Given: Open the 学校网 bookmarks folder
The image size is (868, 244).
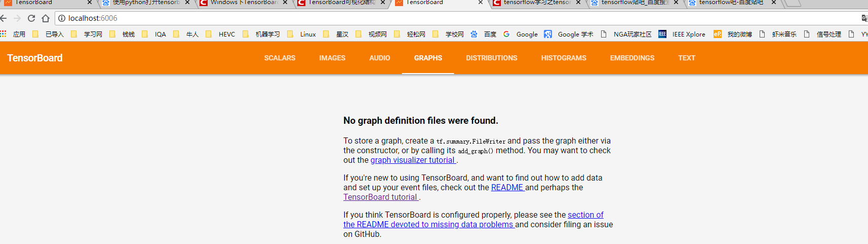Looking at the screenshot, I should point(448,34).
